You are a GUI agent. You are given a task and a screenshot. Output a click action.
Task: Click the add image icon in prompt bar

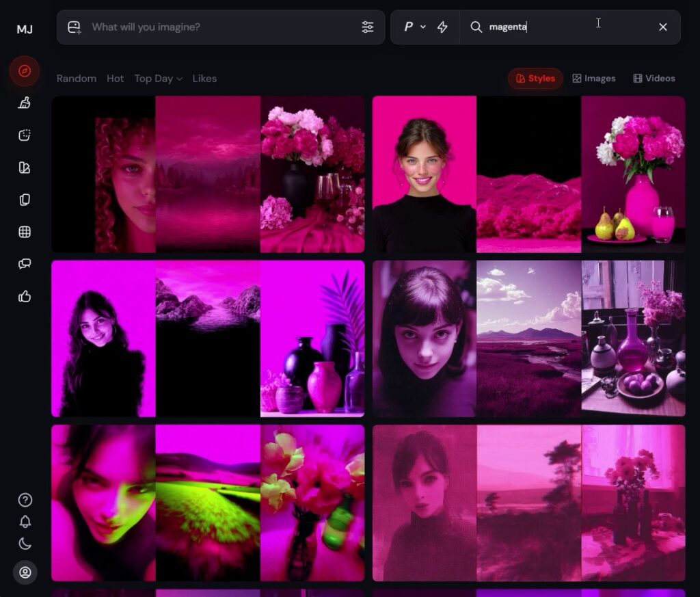pos(75,27)
